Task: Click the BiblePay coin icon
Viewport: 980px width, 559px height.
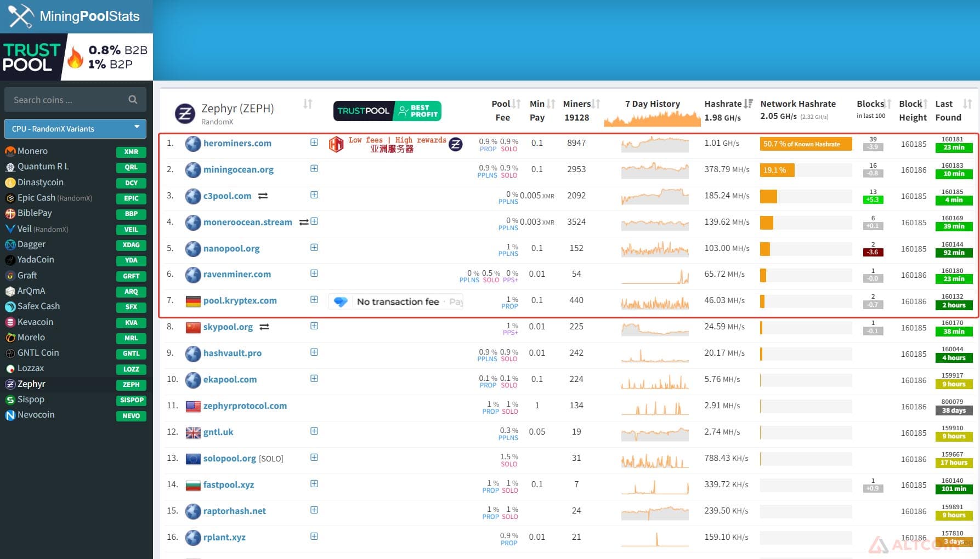Action: coord(10,213)
